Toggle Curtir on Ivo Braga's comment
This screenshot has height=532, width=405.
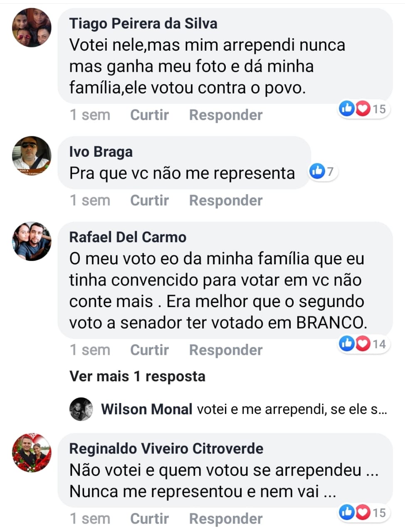point(149,200)
